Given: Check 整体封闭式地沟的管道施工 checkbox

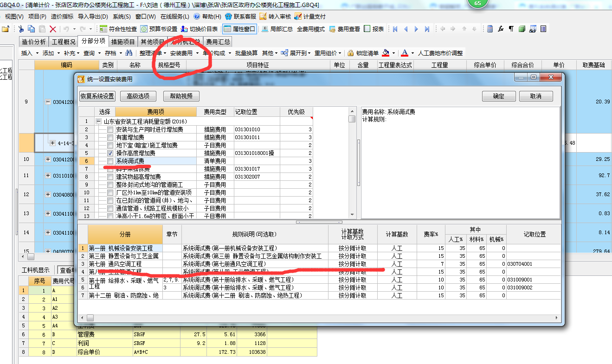Looking at the screenshot, I should [110, 185].
